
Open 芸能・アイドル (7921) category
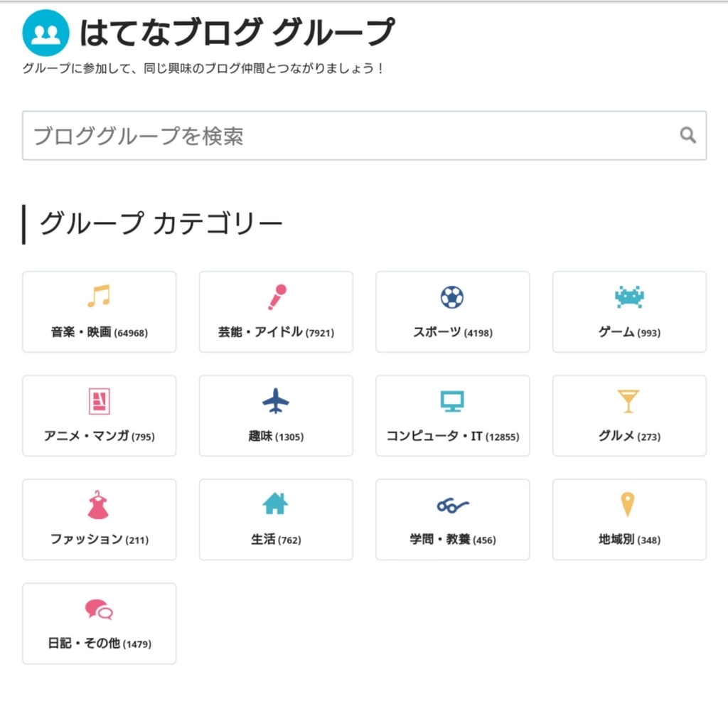[x=277, y=312]
